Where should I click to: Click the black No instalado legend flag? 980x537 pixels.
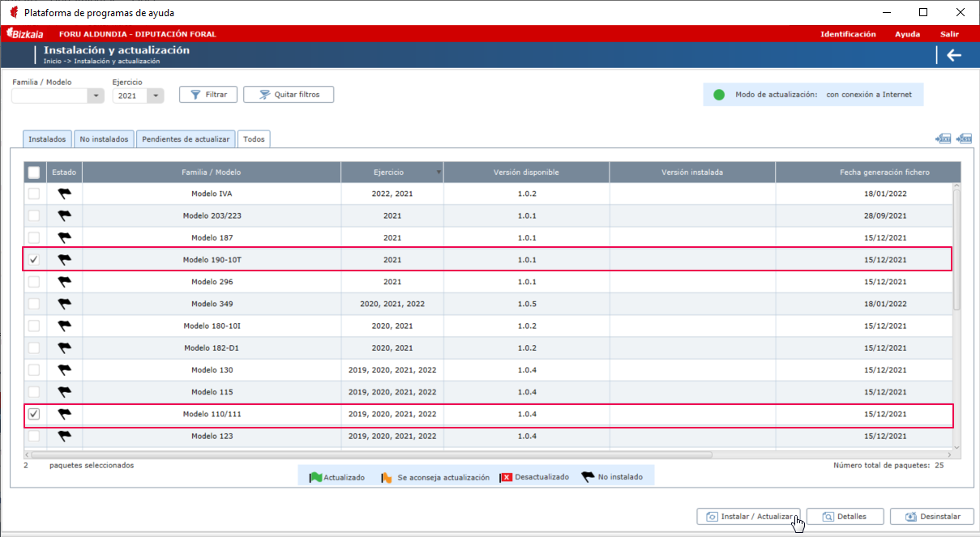click(588, 477)
